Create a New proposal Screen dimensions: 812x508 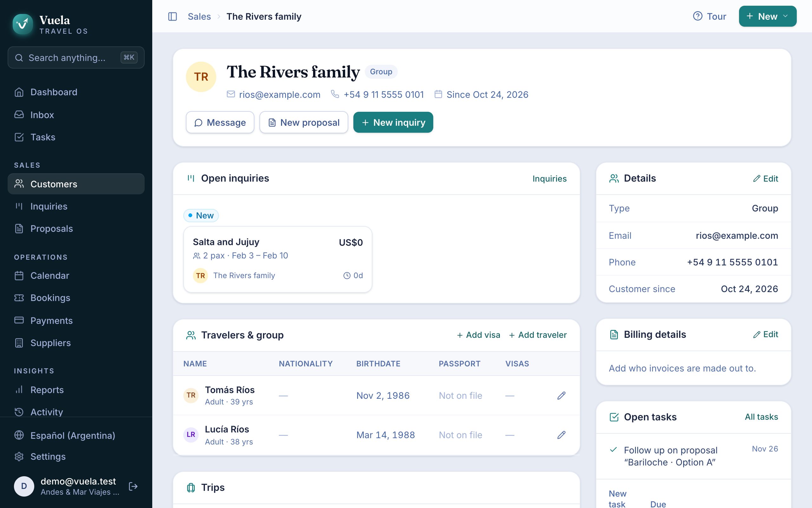[304, 122]
